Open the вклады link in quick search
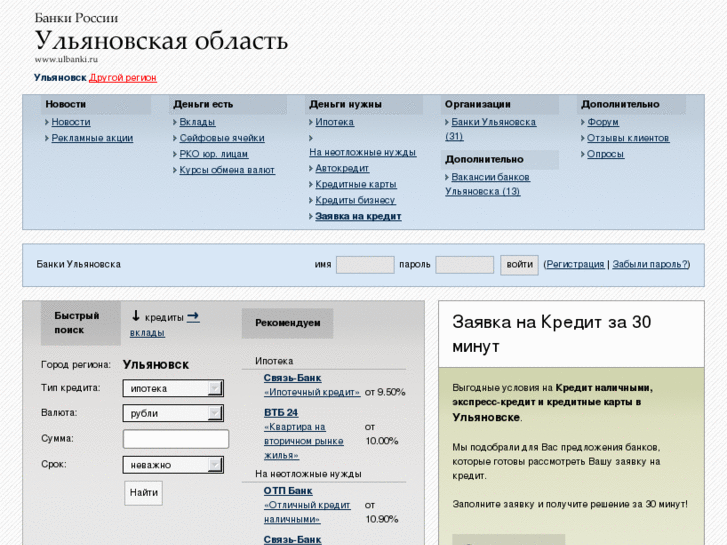Image resolution: width=727 pixels, height=545 pixels. coord(147,333)
